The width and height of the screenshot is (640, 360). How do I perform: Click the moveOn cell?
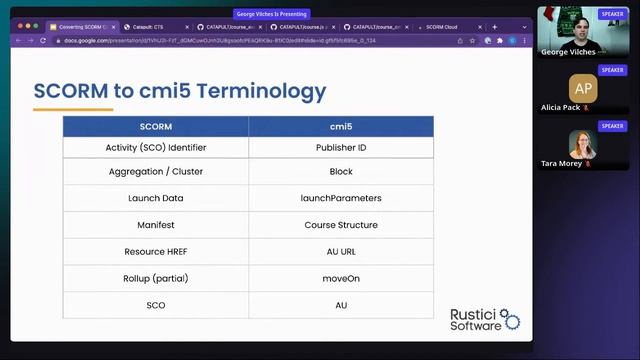341,278
